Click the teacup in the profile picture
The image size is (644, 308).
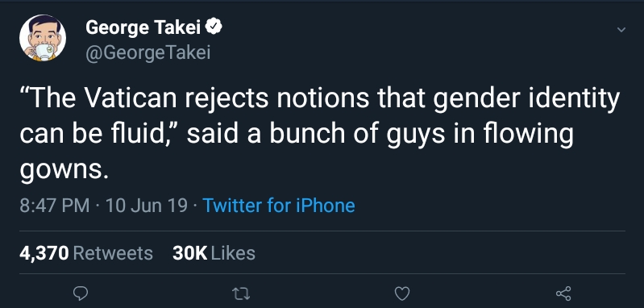point(44,52)
